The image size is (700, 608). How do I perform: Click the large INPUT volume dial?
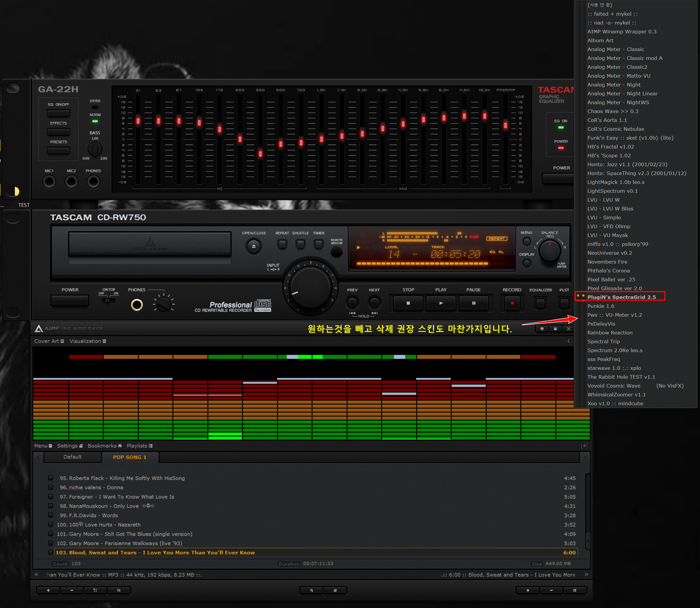click(x=311, y=287)
